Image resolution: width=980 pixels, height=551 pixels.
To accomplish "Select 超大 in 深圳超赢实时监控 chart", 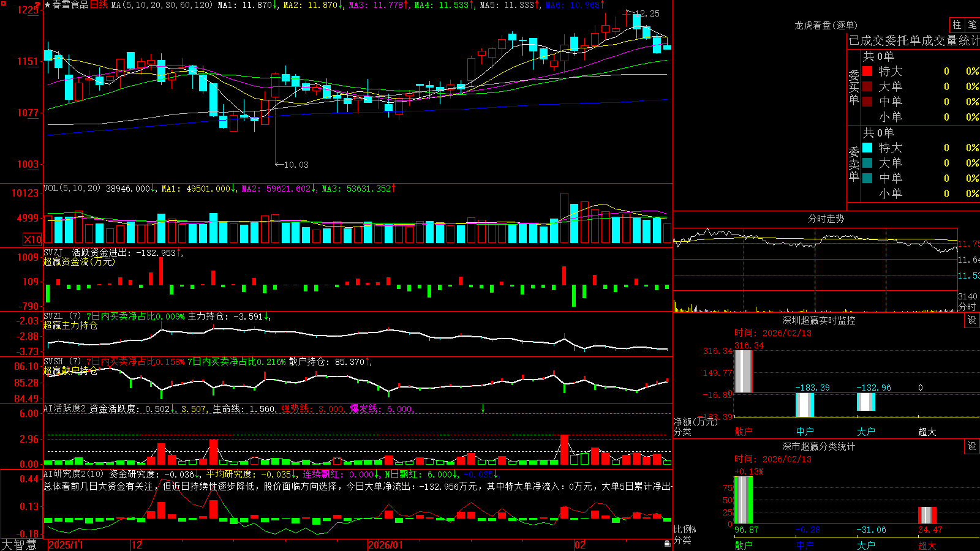I will tap(927, 431).
